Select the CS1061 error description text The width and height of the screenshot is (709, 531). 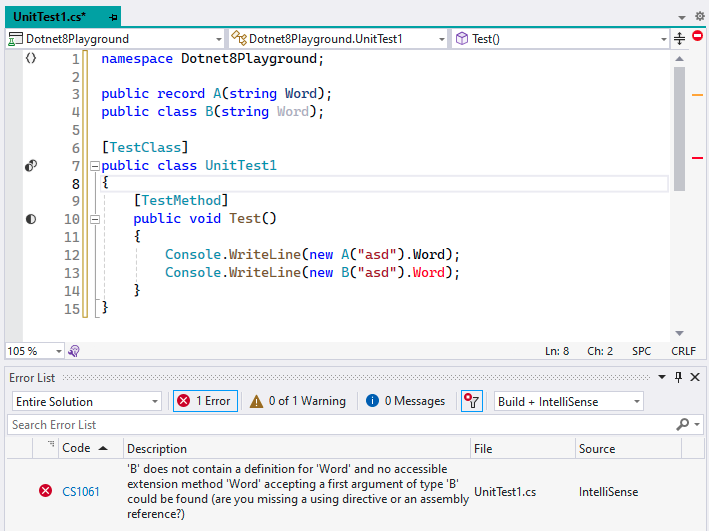(298, 491)
